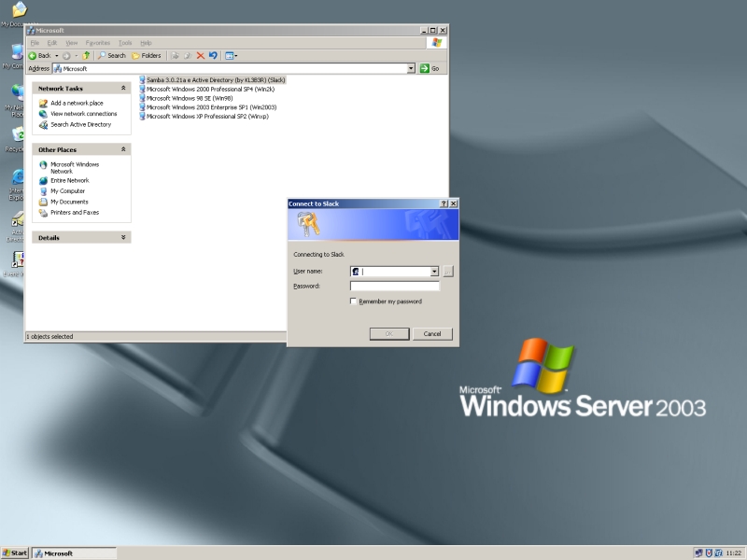Image resolution: width=747 pixels, height=560 pixels.
Task: Click the green Go button
Action: point(430,68)
